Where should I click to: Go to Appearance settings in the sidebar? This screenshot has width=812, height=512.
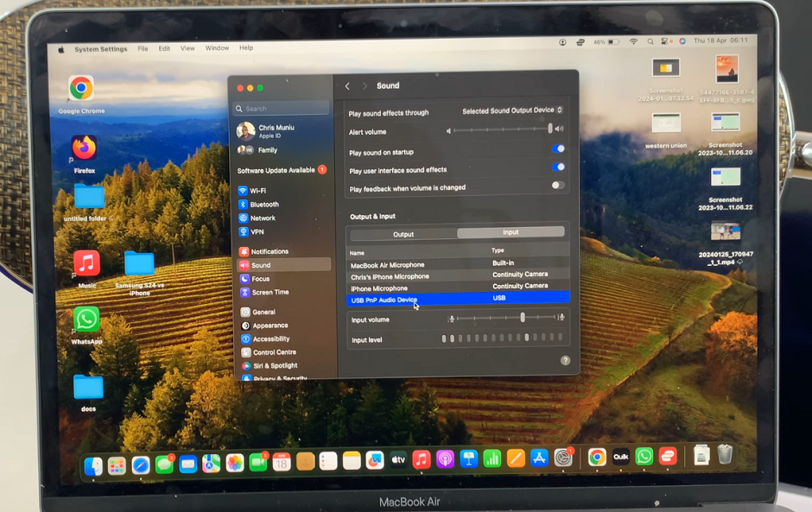tap(264, 326)
